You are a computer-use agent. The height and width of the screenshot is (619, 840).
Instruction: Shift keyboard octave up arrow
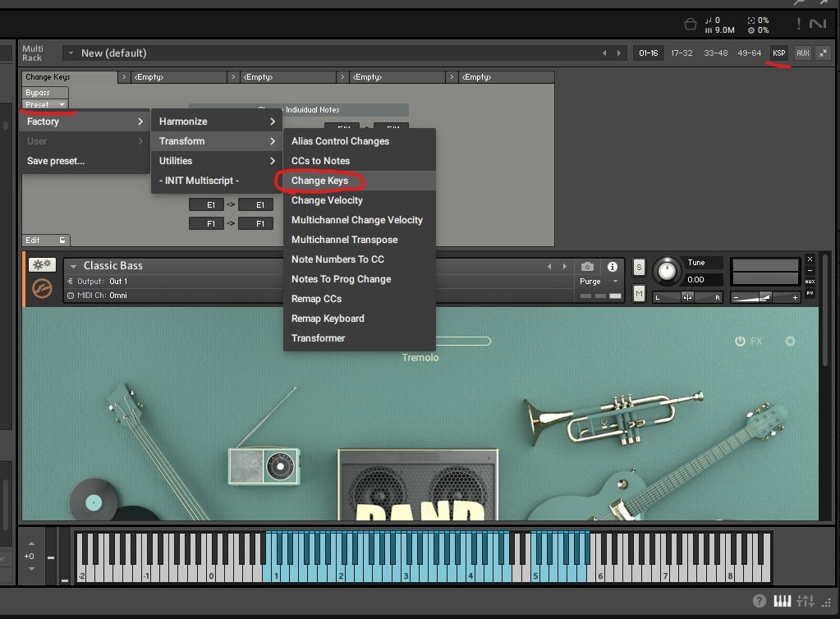tap(31, 543)
